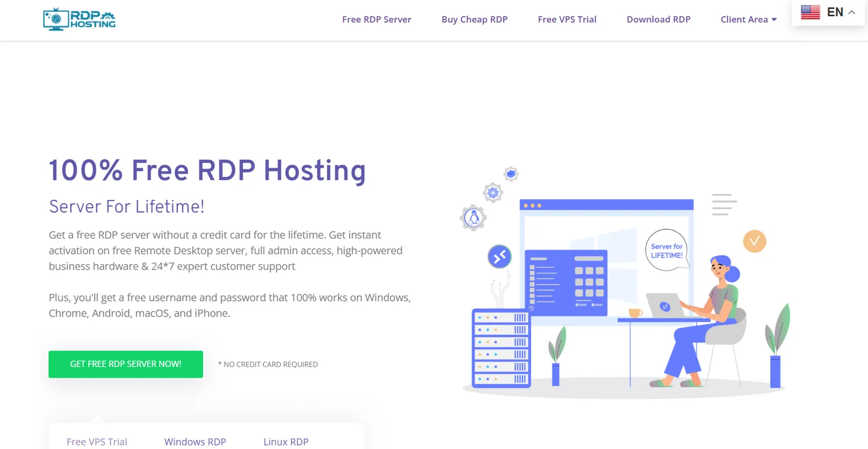
Task: Click the server rack illustration
Action: (x=502, y=348)
